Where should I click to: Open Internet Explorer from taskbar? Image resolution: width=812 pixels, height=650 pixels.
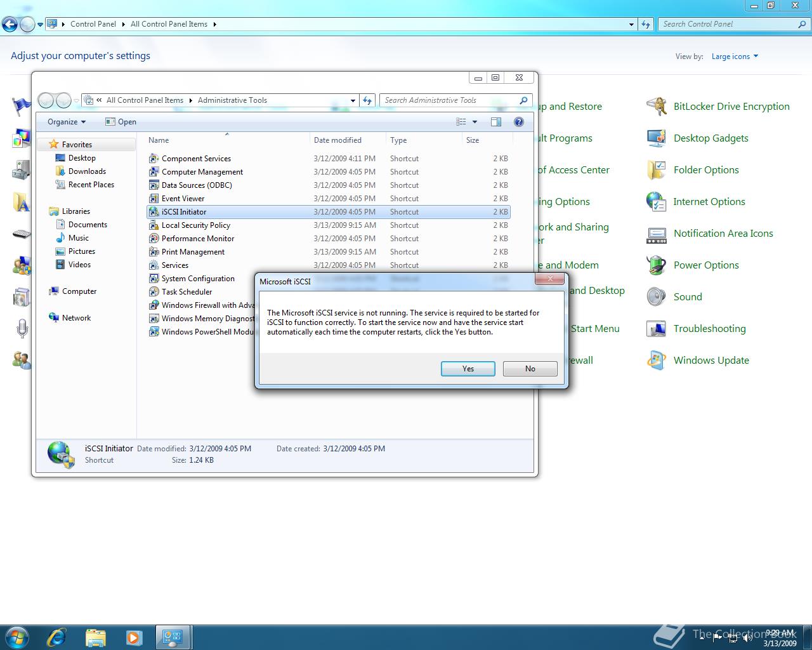click(x=56, y=637)
